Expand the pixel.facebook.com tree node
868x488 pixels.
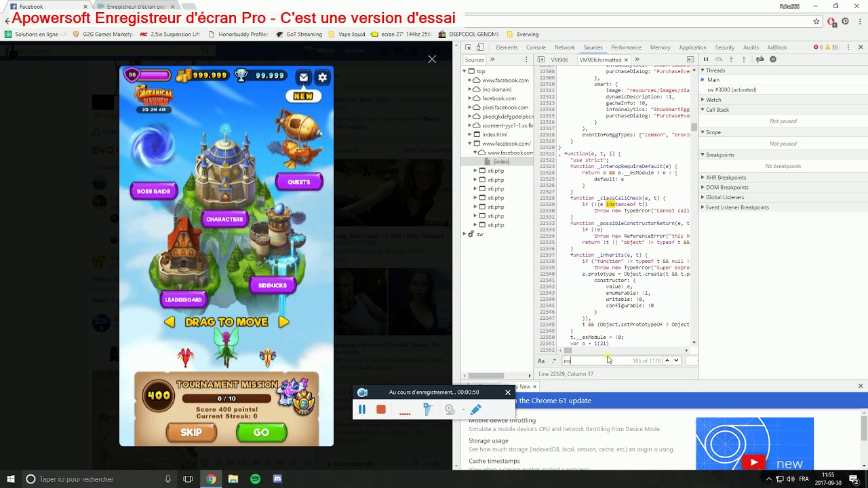(469, 107)
